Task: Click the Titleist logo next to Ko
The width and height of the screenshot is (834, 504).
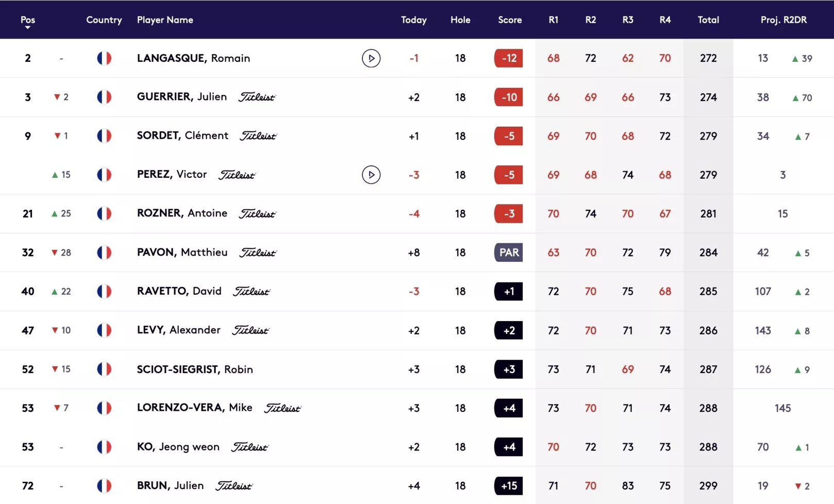Action: click(249, 447)
